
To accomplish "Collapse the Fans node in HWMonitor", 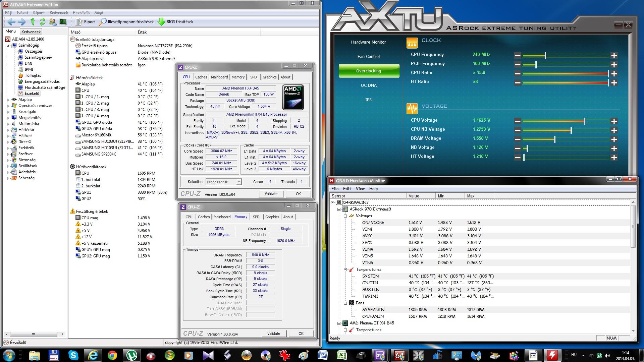I will 345,303.
